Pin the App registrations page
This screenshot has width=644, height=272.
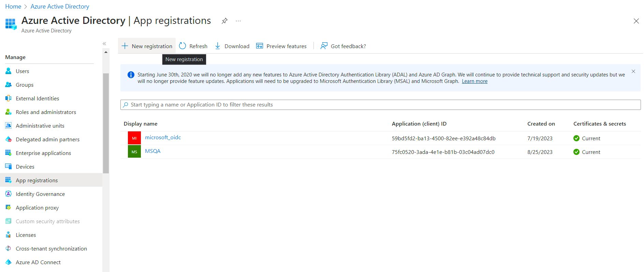[224, 21]
